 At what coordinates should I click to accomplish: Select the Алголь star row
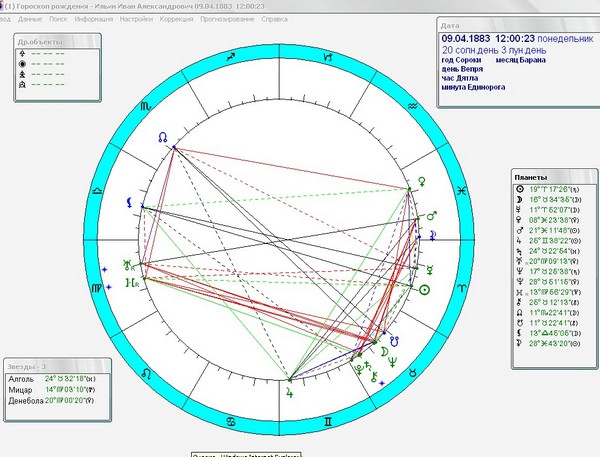tap(52, 379)
